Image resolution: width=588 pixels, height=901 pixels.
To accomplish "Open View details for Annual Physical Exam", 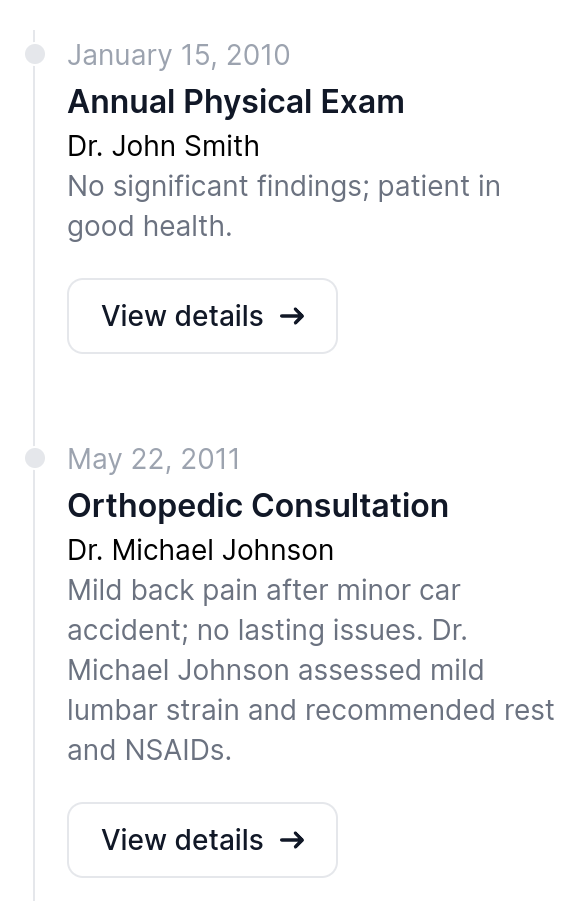I will [x=202, y=316].
